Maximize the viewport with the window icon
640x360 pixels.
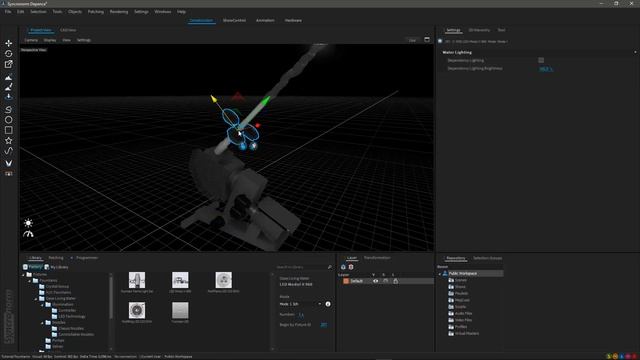427,40
